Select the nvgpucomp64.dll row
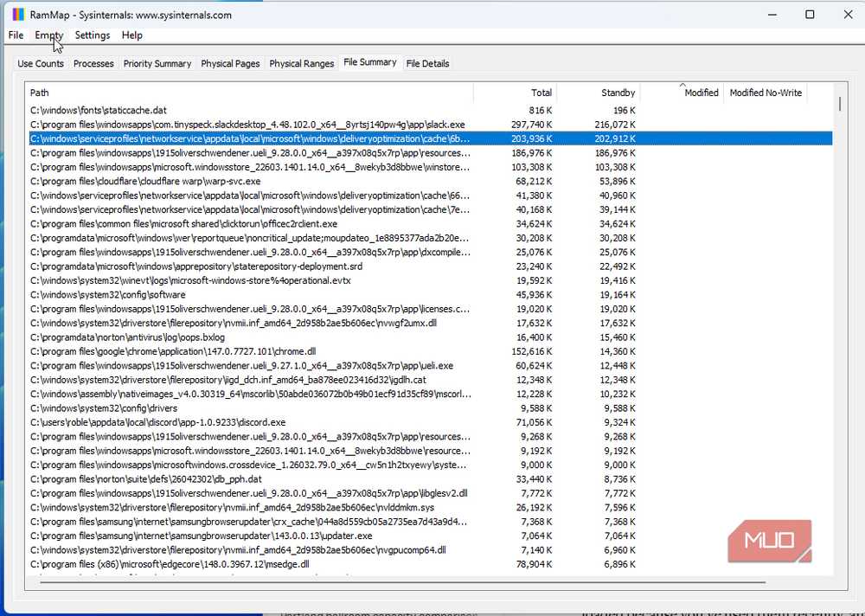Viewport: 865px width, 616px height. [x=430, y=550]
